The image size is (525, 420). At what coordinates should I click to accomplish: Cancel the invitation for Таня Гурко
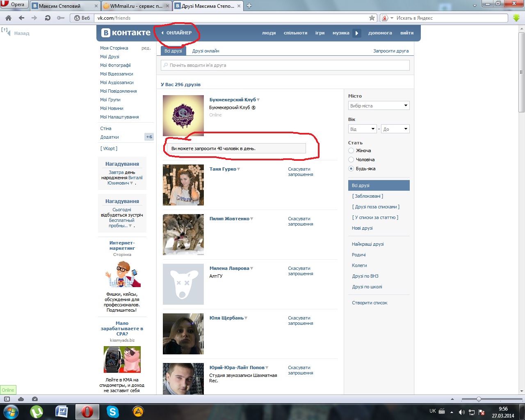pyautogui.click(x=300, y=172)
